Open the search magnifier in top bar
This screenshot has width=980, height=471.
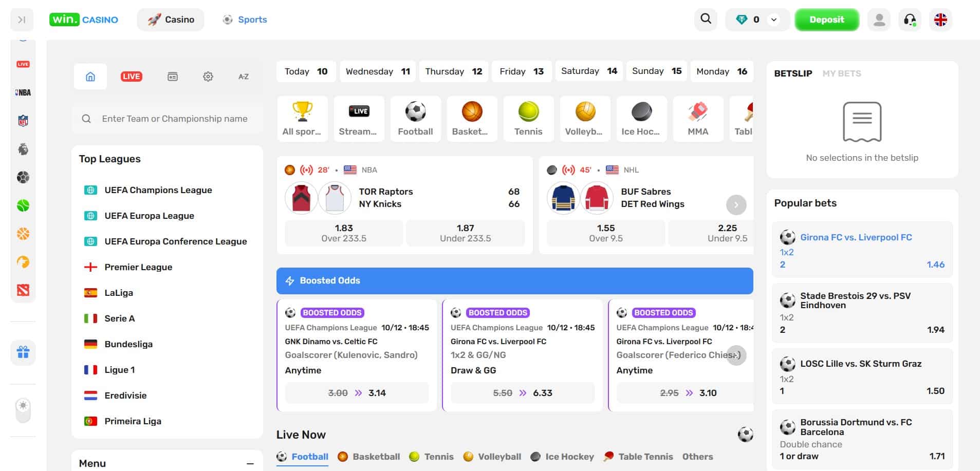click(706, 20)
